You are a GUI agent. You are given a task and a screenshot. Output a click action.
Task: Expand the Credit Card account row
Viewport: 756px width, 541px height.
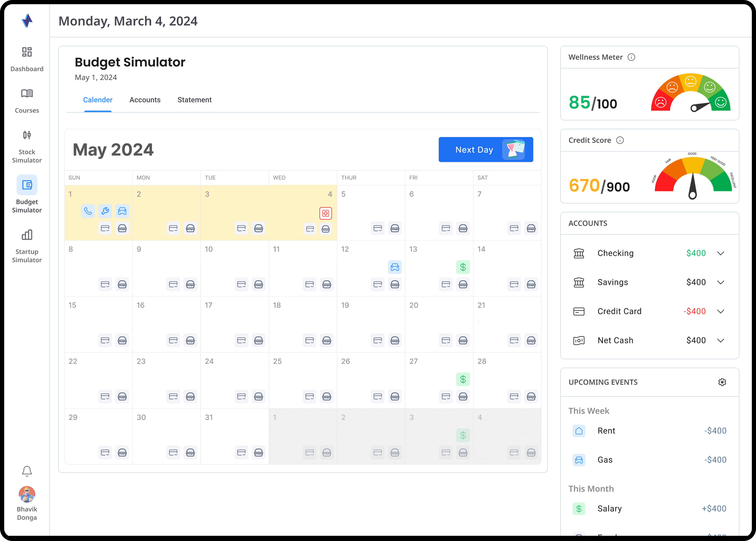pos(720,312)
